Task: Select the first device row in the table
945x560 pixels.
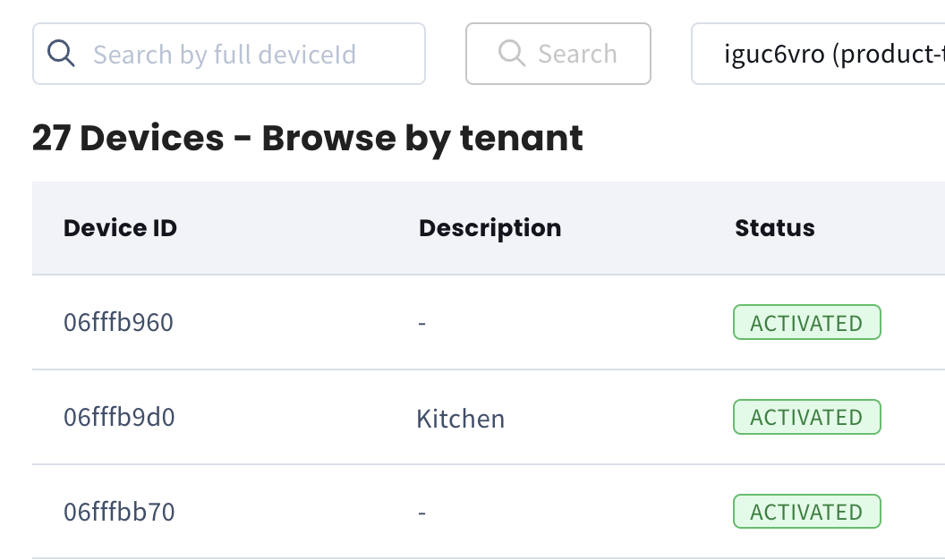Action: pos(489,322)
